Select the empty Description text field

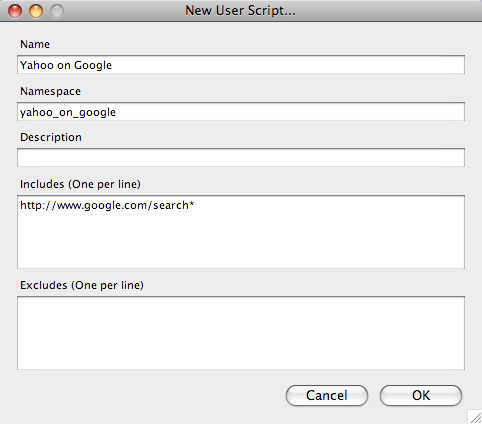tap(241, 158)
